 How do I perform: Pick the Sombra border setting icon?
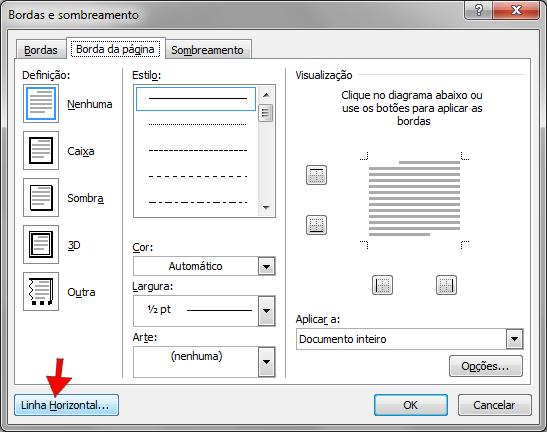click(x=41, y=198)
